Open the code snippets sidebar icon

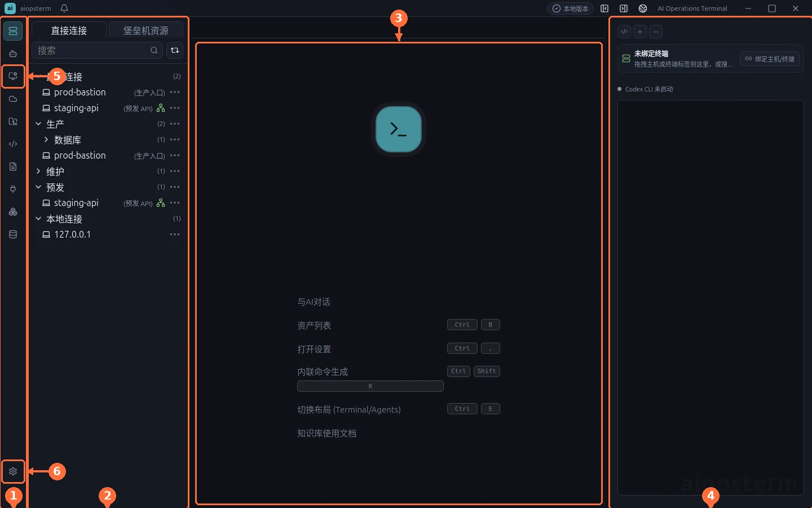point(13,144)
